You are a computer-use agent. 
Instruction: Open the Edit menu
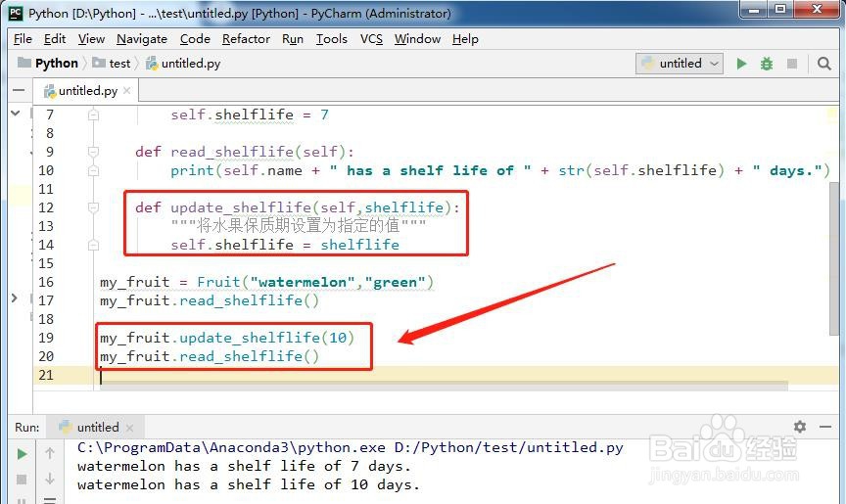coord(55,39)
